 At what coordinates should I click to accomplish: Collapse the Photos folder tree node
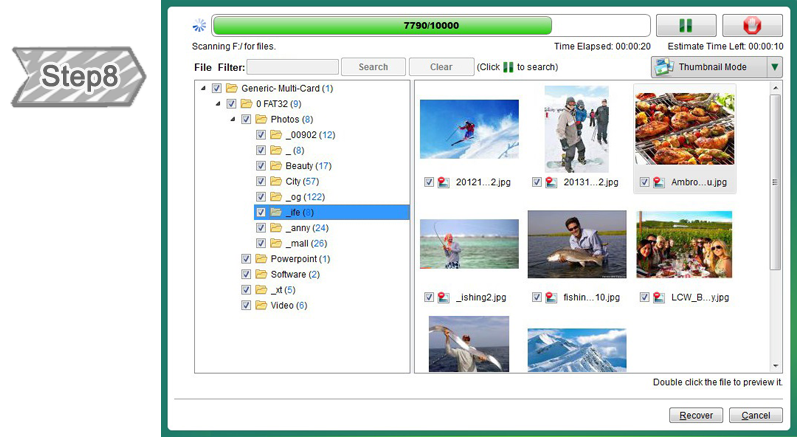(x=233, y=119)
